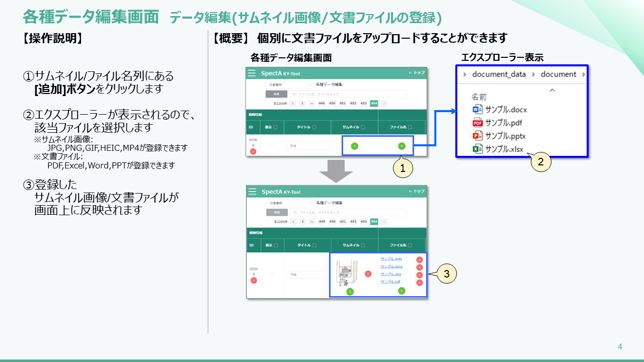644x362 pixels.
Task: Delete サンプル.pptx with its red X button
Action: 420,260
